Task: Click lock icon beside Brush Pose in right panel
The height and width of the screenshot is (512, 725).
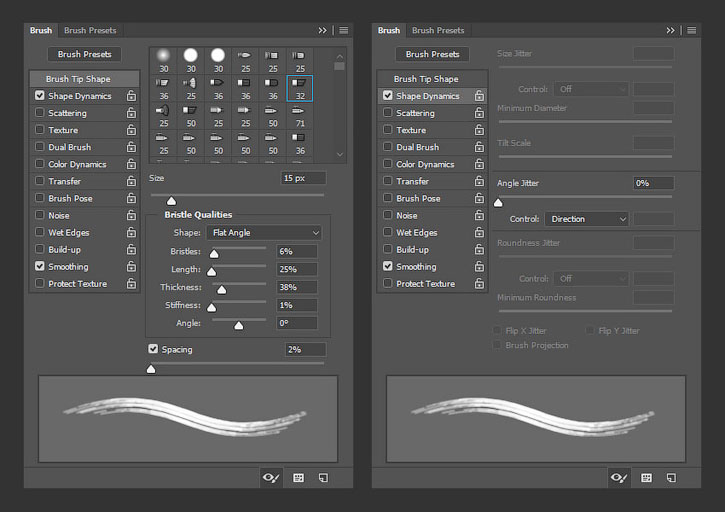Action: 479,198
